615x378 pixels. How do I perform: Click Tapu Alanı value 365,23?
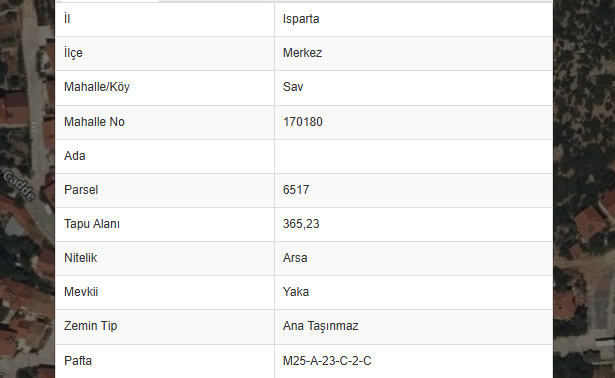point(301,224)
